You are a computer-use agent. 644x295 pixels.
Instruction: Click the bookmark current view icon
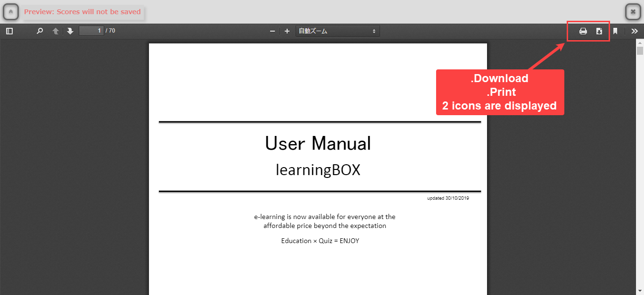click(615, 31)
